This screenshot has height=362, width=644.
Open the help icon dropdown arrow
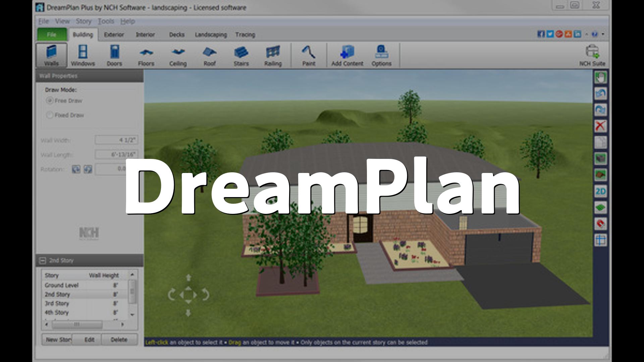click(x=603, y=34)
